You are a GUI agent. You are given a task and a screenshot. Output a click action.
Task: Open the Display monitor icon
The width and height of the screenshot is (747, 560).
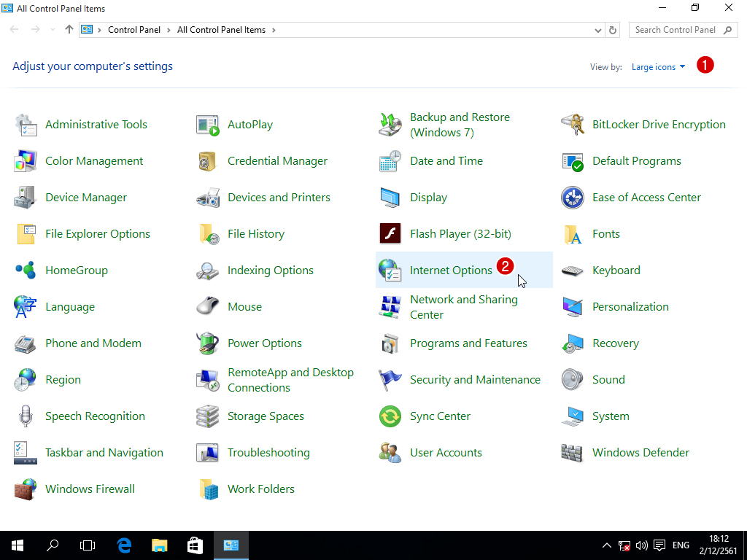coord(390,198)
